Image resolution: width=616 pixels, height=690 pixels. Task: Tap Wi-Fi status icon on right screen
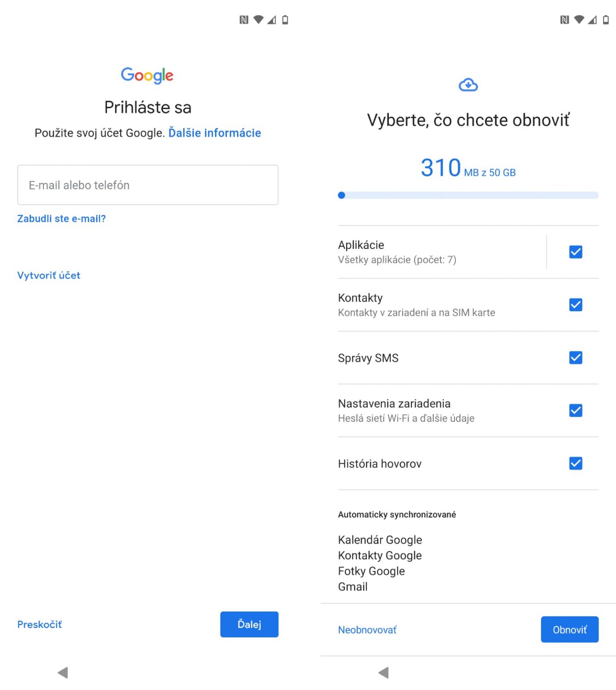579,20
